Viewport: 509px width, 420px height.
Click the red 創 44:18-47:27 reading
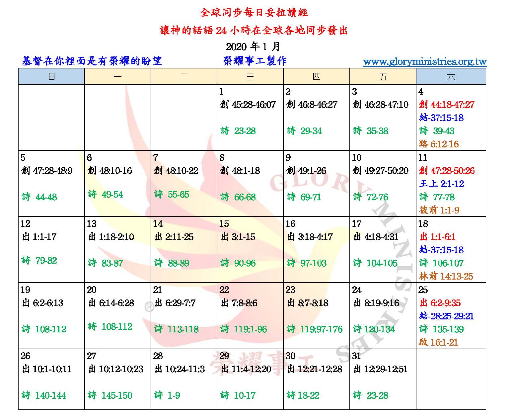(447, 105)
